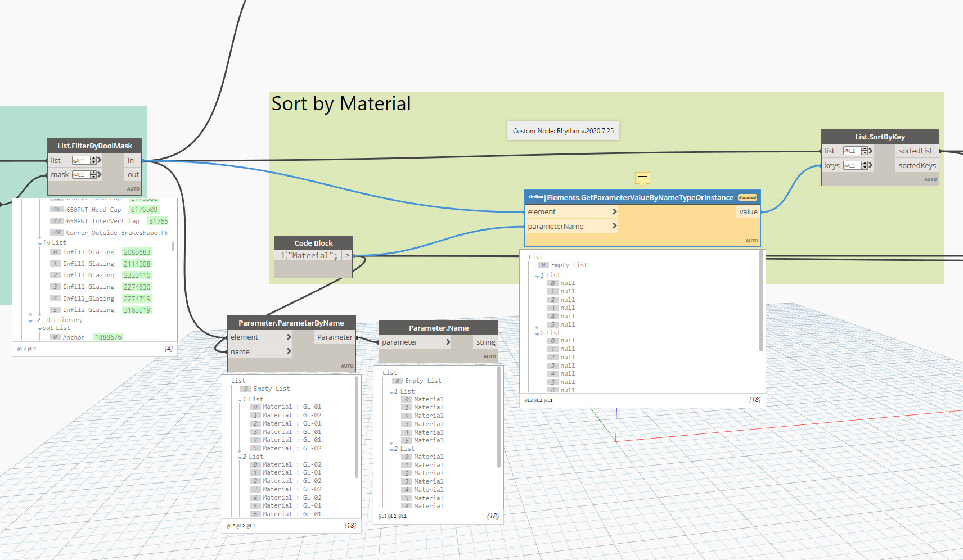
Task: Adjust the keys level stepper on List.SortByKey
Action: [x=865, y=165]
